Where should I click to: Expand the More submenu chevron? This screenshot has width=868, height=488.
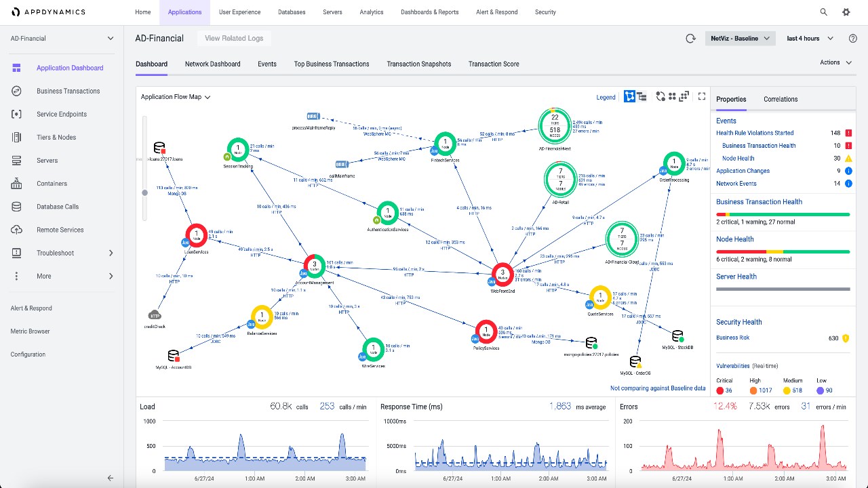coord(111,276)
